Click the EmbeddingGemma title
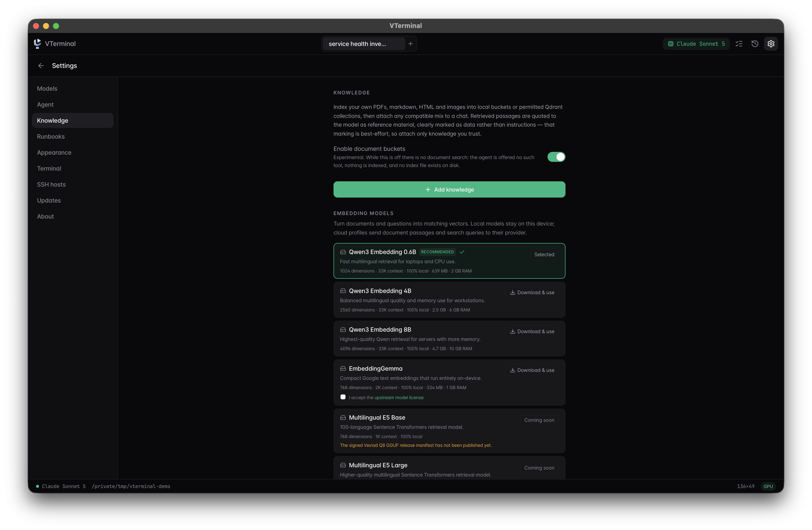The height and width of the screenshot is (530, 812). tap(376, 368)
